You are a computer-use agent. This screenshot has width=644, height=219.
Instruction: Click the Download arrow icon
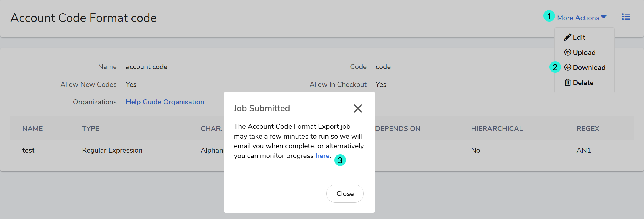[568, 67]
